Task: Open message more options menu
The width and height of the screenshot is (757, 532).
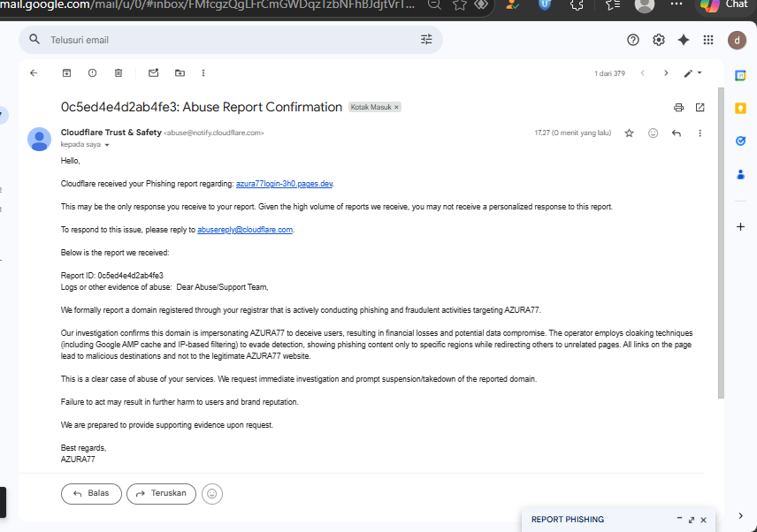Action: 700,133
